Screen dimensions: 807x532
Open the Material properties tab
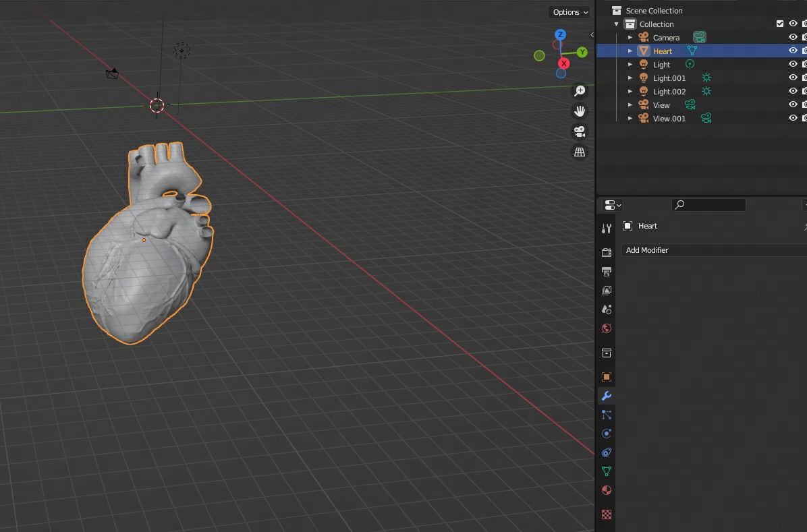point(607,490)
